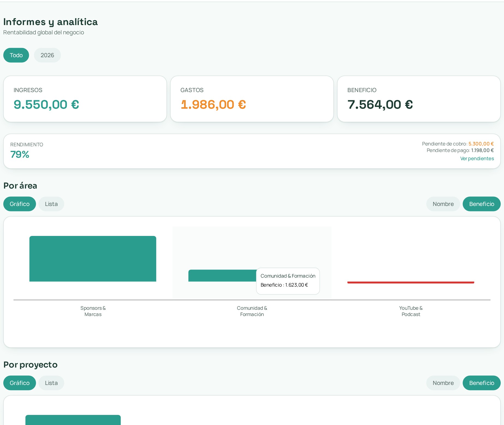This screenshot has height=425, width=504.
Task: Click the red YouTube & Podcast bar
Action: pyautogui.click(x=411, y=283)
